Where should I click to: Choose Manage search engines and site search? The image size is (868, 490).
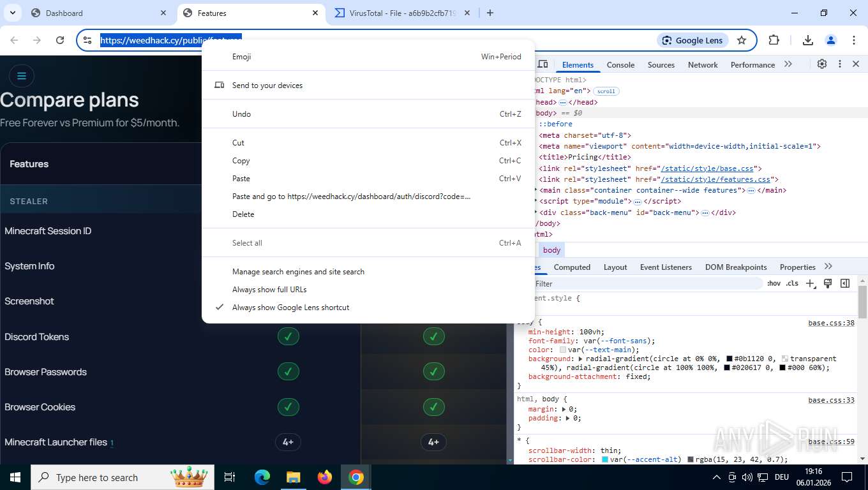368,271
